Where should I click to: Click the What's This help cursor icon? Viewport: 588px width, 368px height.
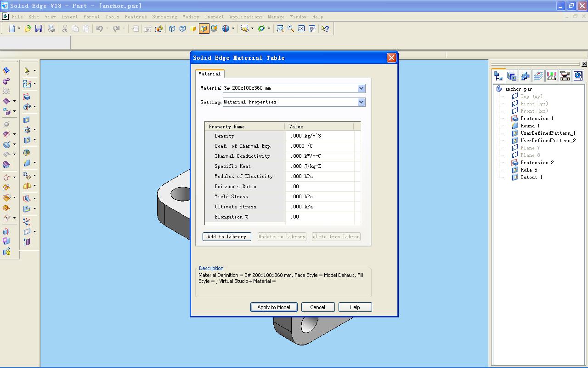pyautogui.click(x=325, y=29)
